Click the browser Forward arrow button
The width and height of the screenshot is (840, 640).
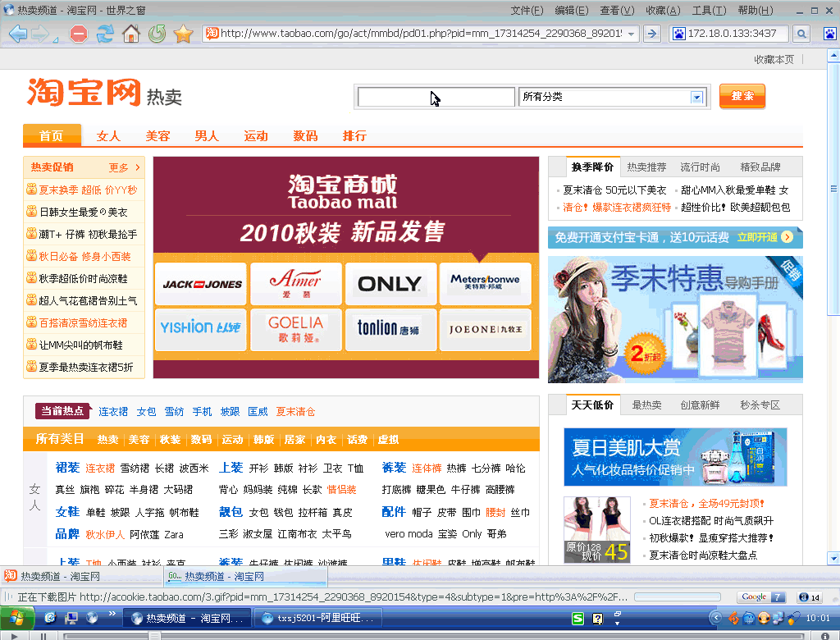[x=41, y=34]
